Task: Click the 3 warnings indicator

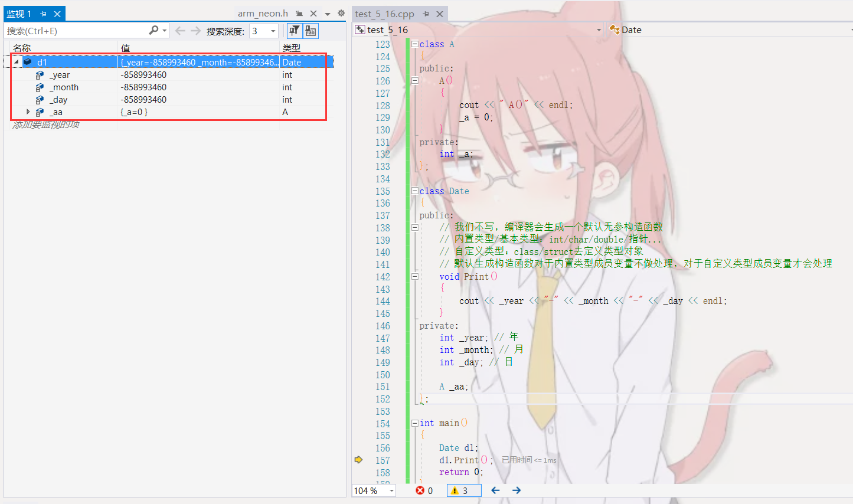Action: [x=463, y=490]
